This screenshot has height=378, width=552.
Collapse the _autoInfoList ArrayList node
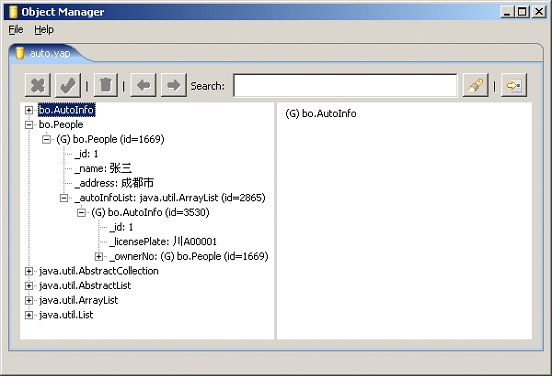[x=64, y=198]
